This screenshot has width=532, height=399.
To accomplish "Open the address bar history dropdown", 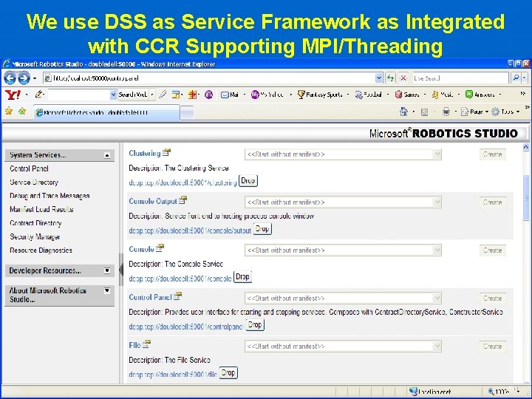I will pyautogui.click(x=378, y=78).
